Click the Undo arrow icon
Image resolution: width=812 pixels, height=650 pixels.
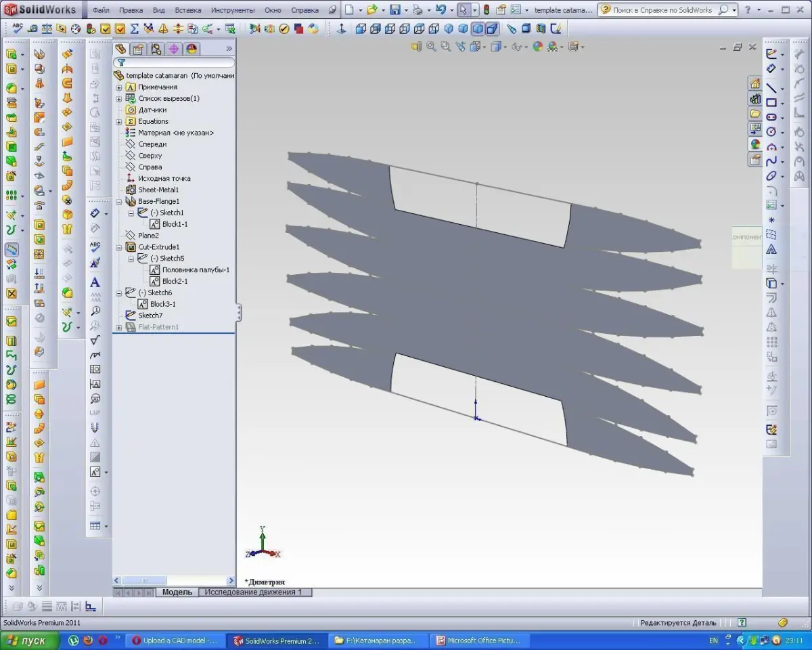[x=441, y=9]
